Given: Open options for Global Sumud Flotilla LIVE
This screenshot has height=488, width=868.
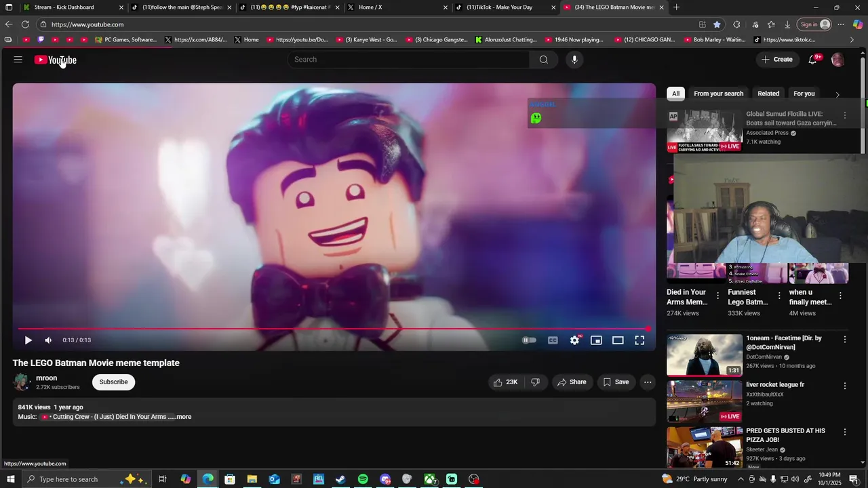Looking at the screenshot, I should coord(844,116).
